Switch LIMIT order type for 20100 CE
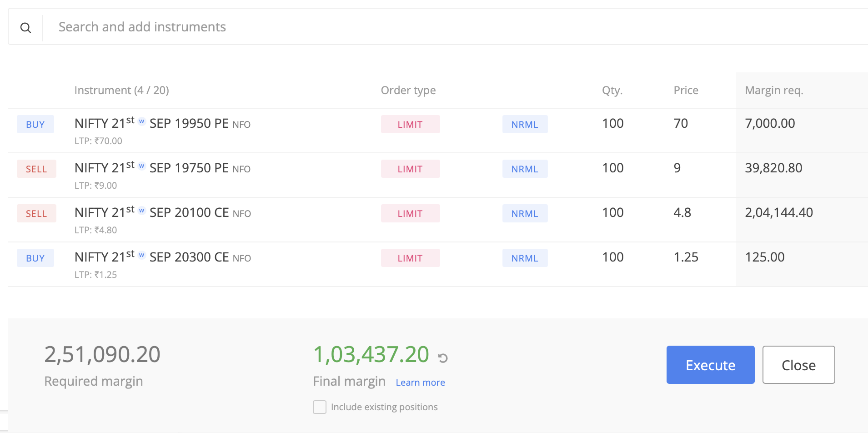The image size is (868, 433). click(x=410, y=213)
